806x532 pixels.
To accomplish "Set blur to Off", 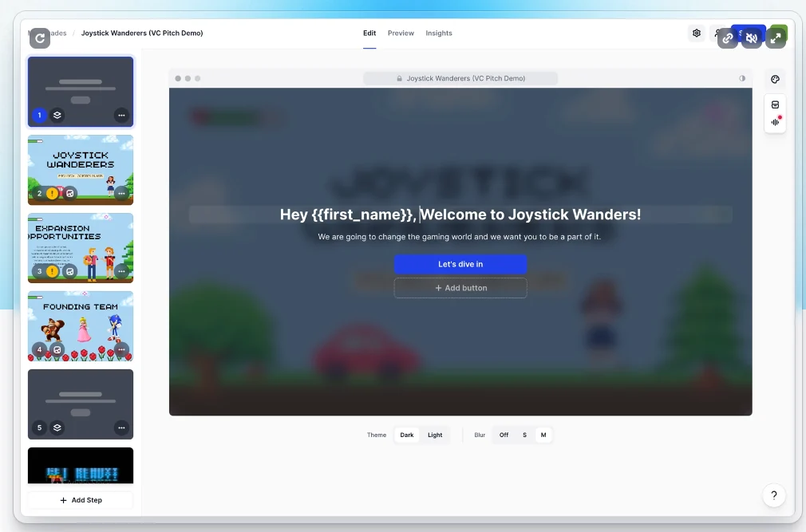I will [504, 435].
